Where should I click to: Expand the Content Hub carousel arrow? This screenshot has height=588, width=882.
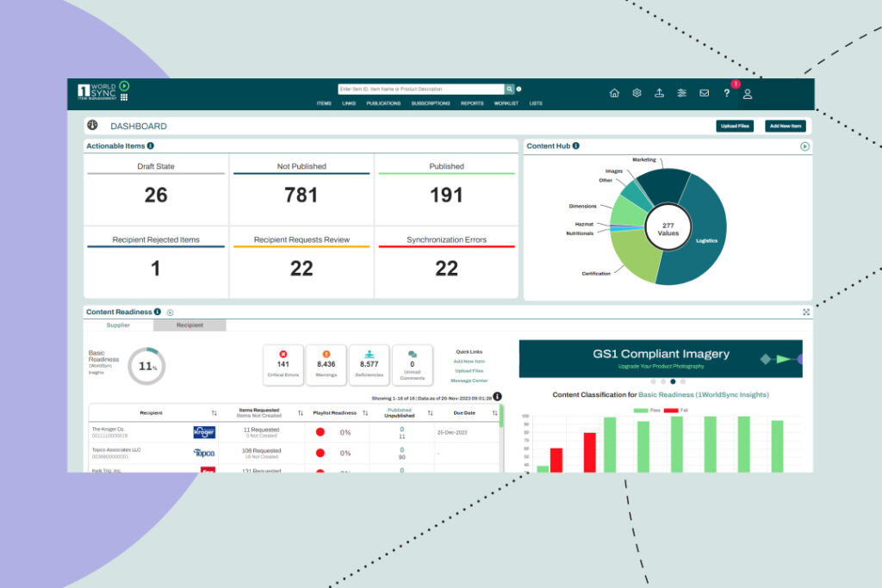click(805, 146)
